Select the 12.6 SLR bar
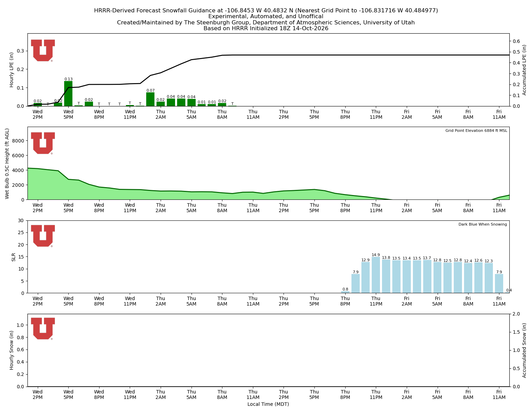This screenshot has height=412, width=532. pos(478,278)
